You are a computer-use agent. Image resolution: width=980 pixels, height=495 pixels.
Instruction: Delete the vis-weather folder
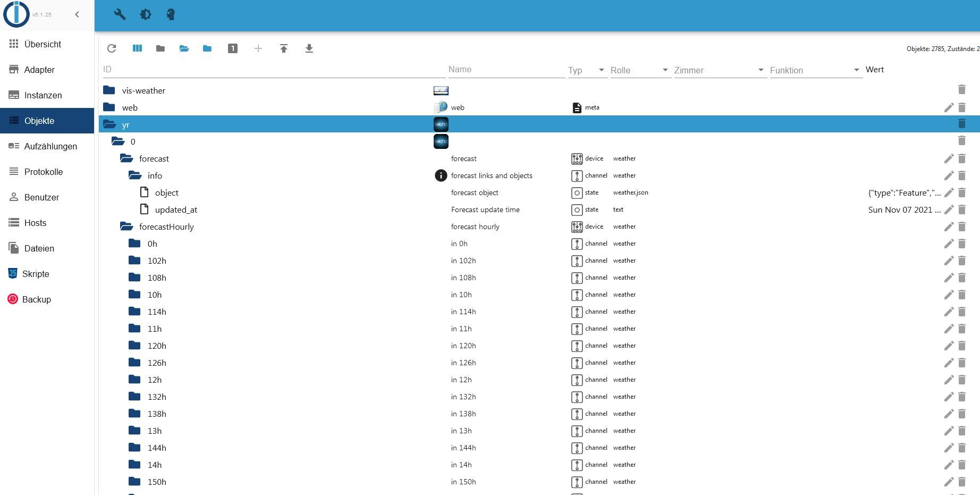[961, 89]
